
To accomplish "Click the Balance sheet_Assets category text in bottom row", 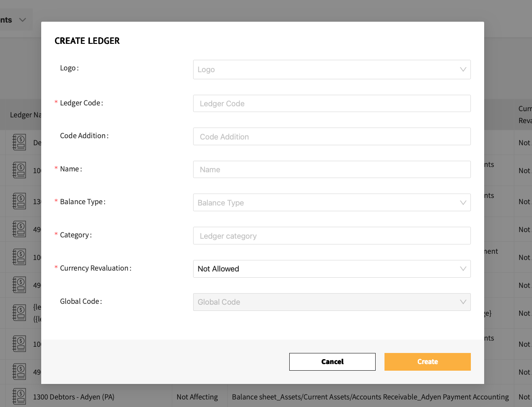I will [x=370, y=397].
